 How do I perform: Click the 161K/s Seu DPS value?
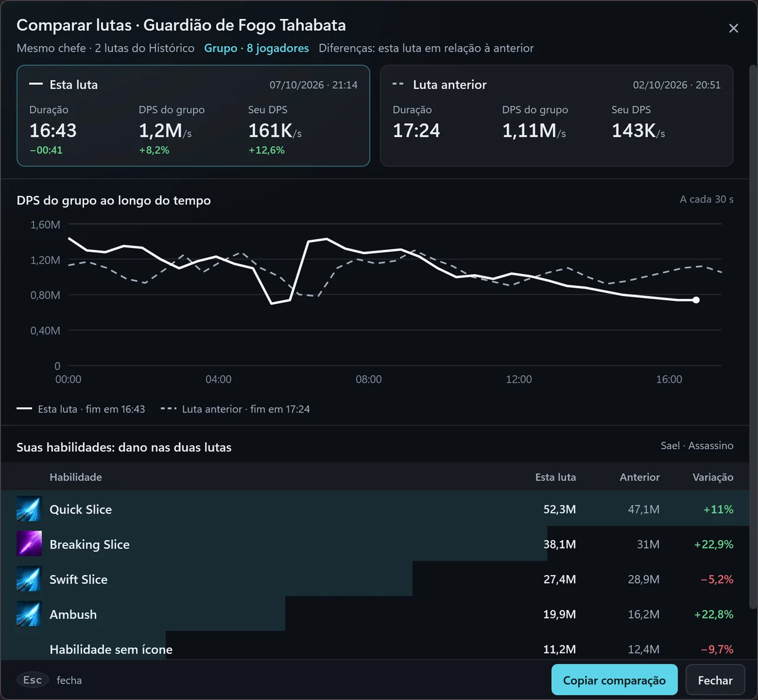(275, 130)
